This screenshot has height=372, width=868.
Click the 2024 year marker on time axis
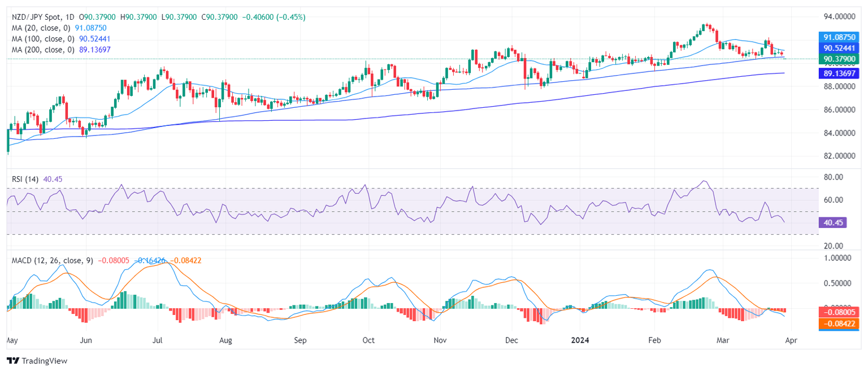(x=581, y=341)
